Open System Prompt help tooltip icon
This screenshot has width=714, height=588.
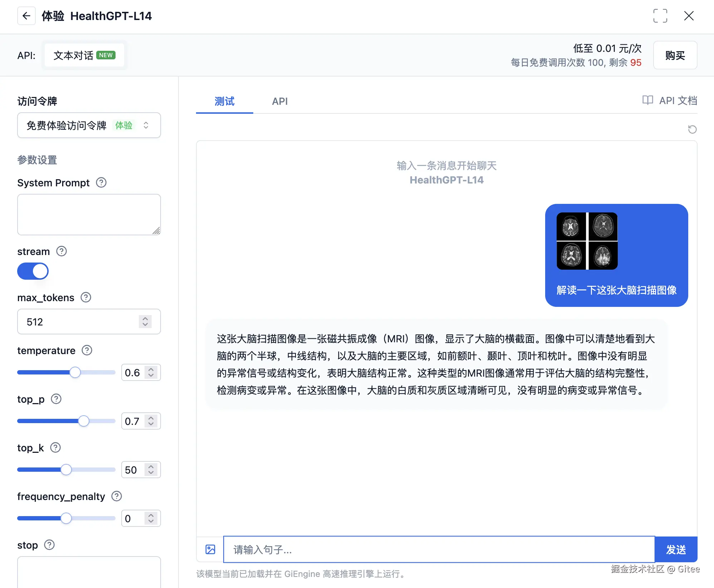(x=101, y=183)
